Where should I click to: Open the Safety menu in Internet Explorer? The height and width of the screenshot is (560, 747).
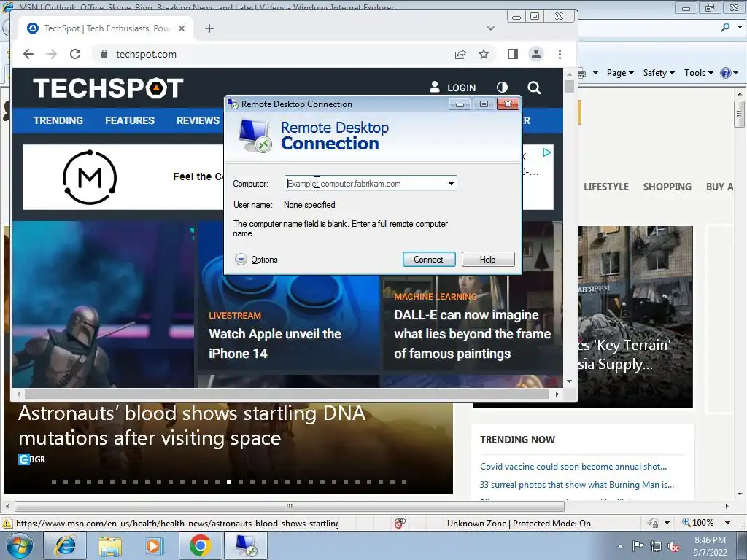click(x=659, y=73)
